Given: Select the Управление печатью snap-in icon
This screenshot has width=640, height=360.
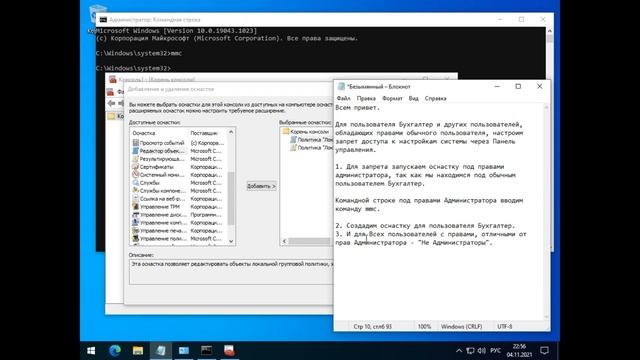Looking at the screenshot, I should pyautogui.click(x=136, y=231).
